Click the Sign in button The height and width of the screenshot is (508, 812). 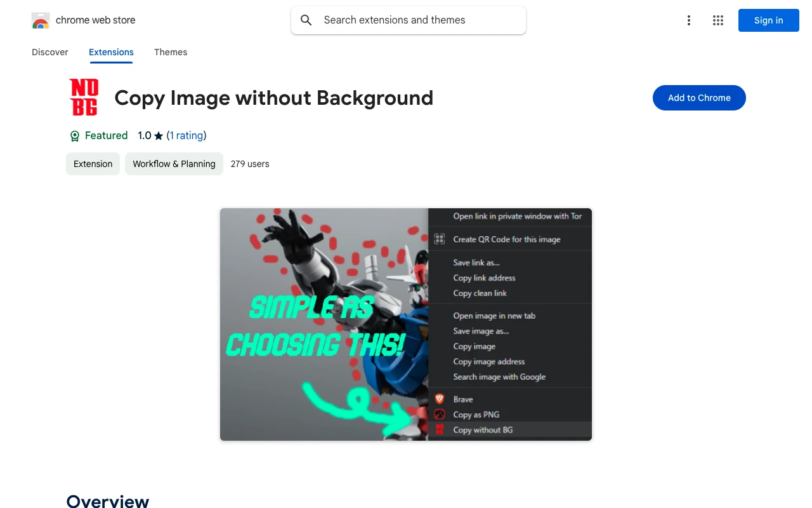[x=768, y=20]
